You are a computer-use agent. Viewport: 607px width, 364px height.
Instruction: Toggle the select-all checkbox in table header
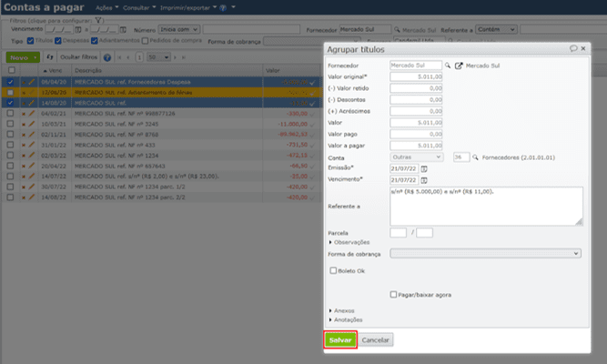(x=12, y=70)
